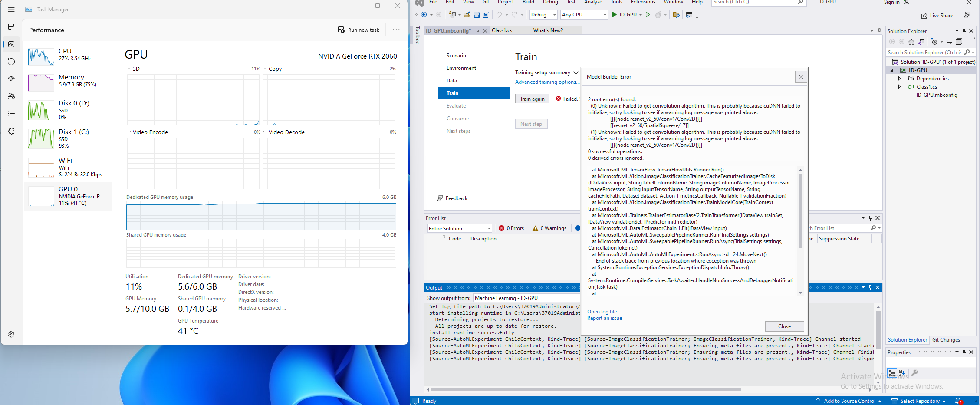This screenshot has height=405, width=980.
Task: Click the Feedback icon in Model Builder
Action: [440, 198]
